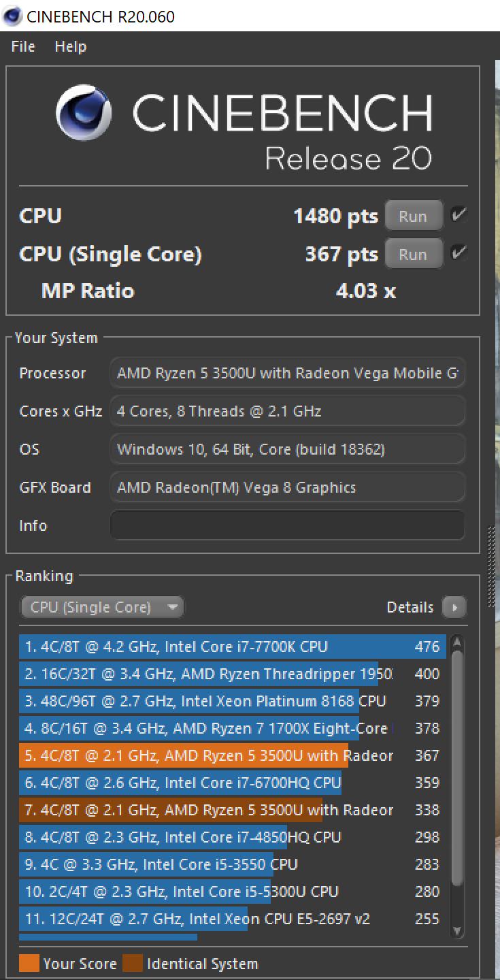This screenshot has width=500, height=980.
Task: Click the brown Identical System legend swatch
Action: pyautogui.click(x=133, y=964)
